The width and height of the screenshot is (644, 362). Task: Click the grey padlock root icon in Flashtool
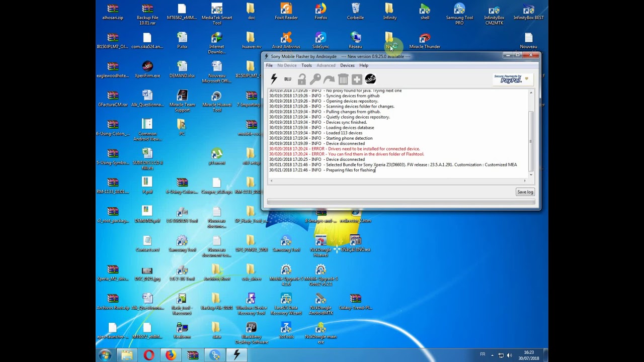302,79
